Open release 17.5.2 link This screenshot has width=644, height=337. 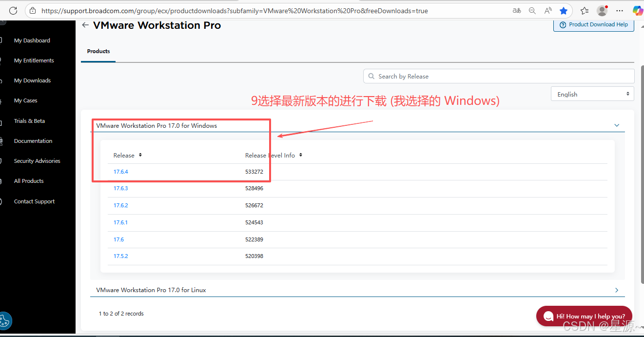(x=120, y=256)
